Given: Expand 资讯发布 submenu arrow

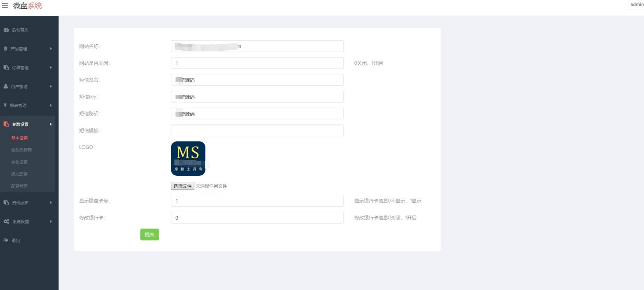Looking at the screenshot, I should pyautogui.click(x=51, y=202).
